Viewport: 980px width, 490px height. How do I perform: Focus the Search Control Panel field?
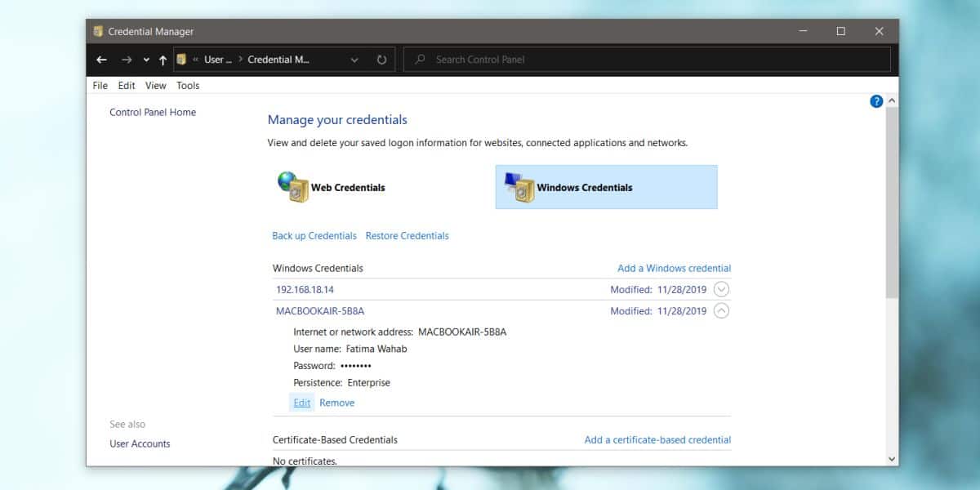(x=647, y=59)
